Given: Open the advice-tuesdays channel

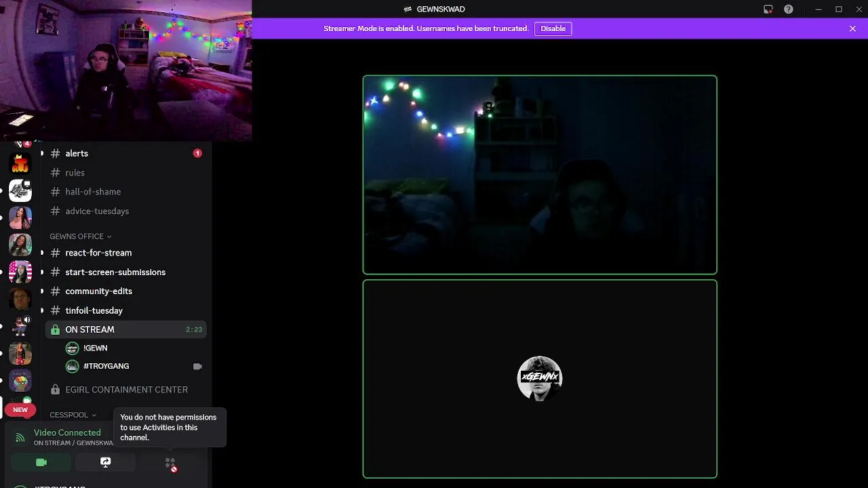Looking at the screenshot, I should click(126, 211).
